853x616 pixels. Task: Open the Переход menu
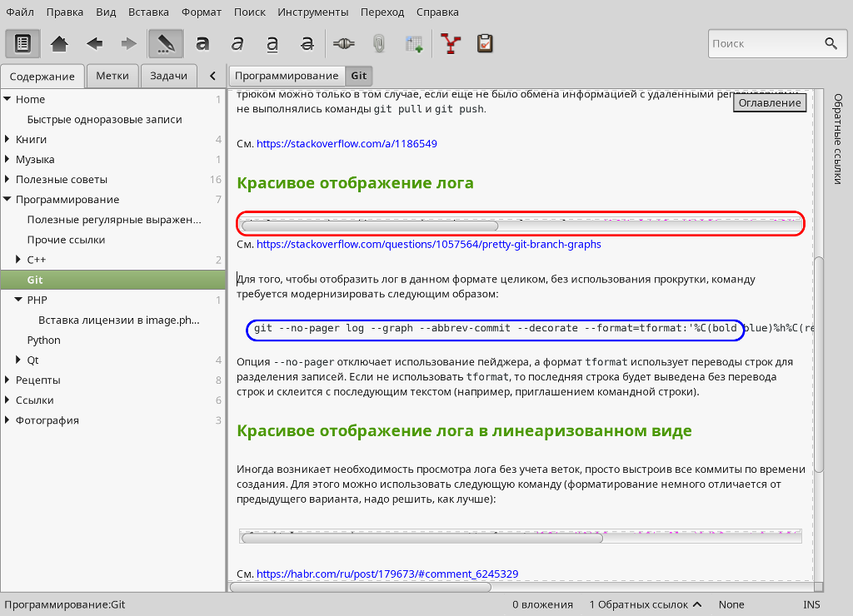(x=382, y=12)
